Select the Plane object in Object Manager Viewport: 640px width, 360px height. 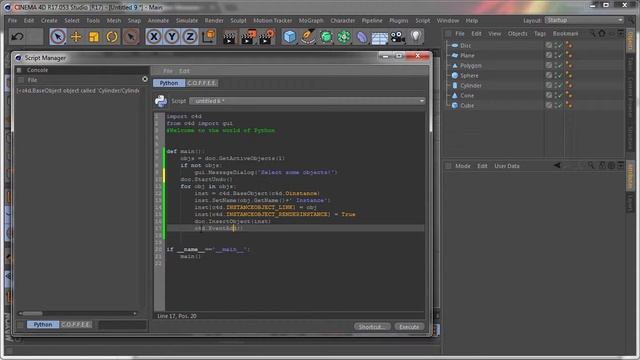pyautogui.click(x=467, y=56)
